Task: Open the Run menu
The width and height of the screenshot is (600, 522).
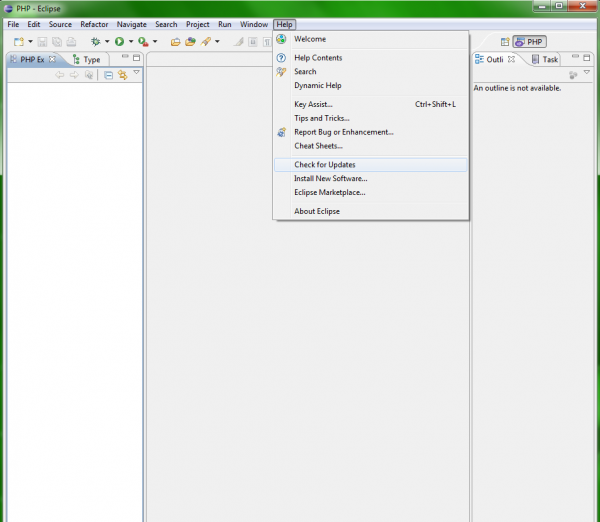Action: (225, 24)
